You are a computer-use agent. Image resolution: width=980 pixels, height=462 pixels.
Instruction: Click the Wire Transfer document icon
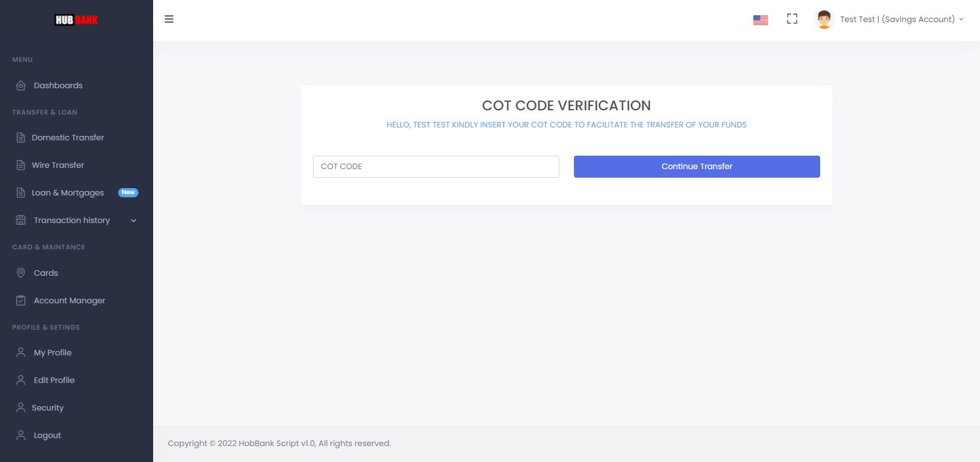click(21, 165)
